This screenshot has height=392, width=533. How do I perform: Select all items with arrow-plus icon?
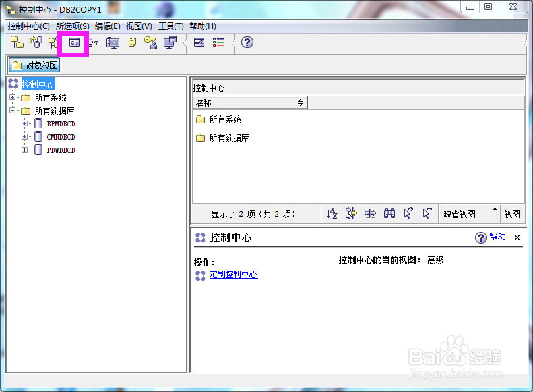(407, 213)
